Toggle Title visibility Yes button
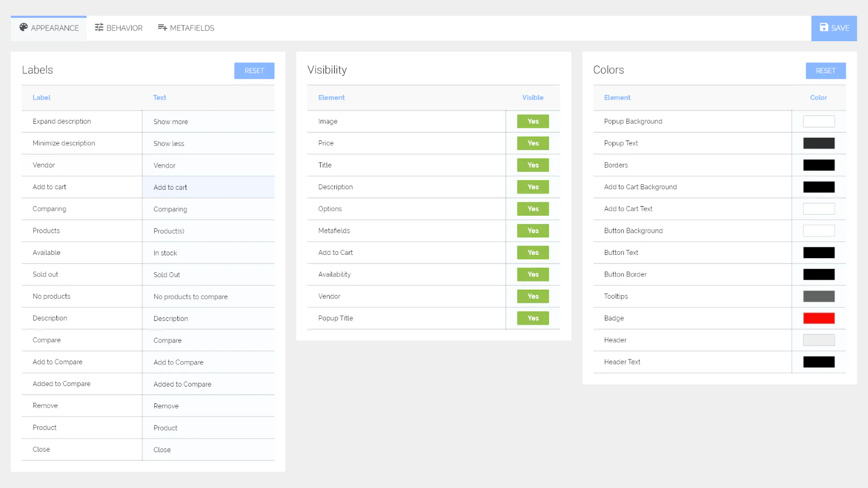This screenshot has width=868, height=488. click(x=533, y=165)
